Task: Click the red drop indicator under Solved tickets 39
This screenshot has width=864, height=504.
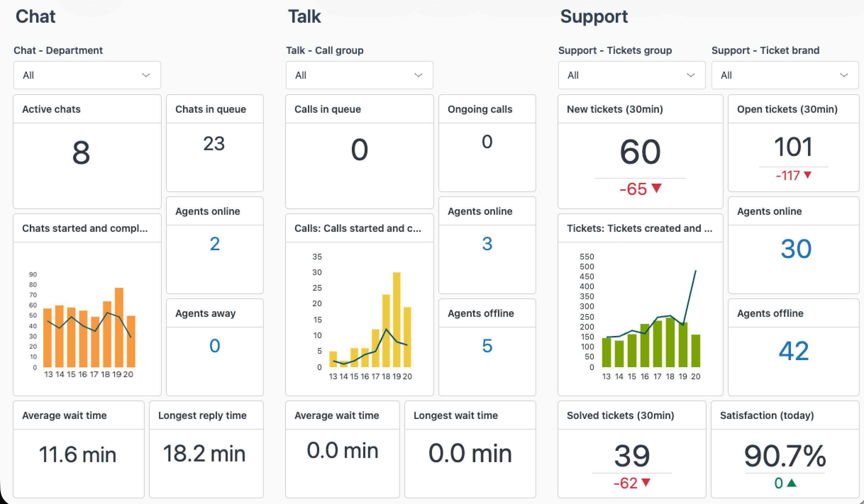Action: (x=646, y=482)
